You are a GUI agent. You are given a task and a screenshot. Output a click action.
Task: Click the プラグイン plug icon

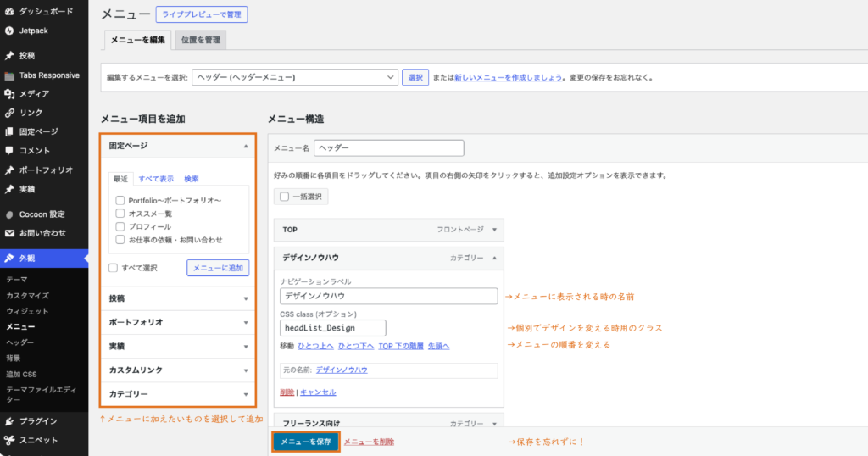9,421
